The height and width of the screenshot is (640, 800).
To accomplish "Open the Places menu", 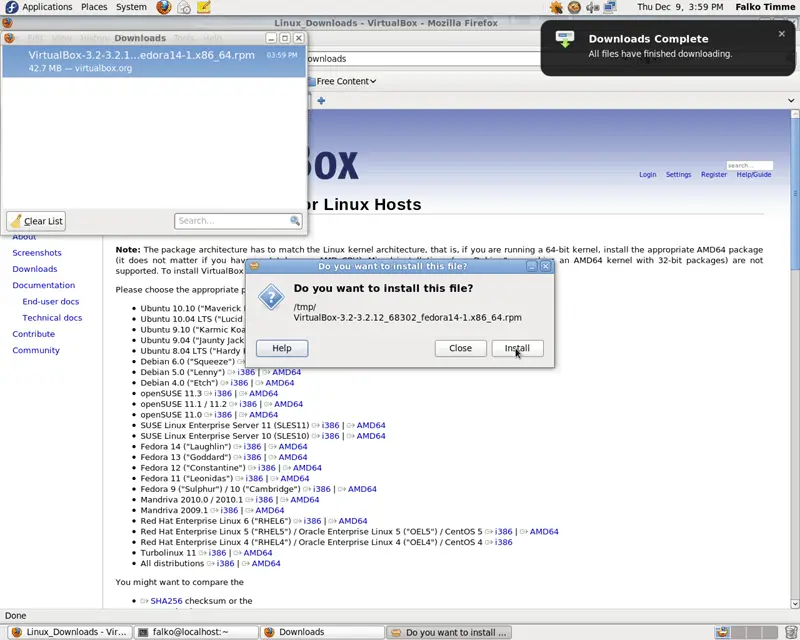I will 94,7.
